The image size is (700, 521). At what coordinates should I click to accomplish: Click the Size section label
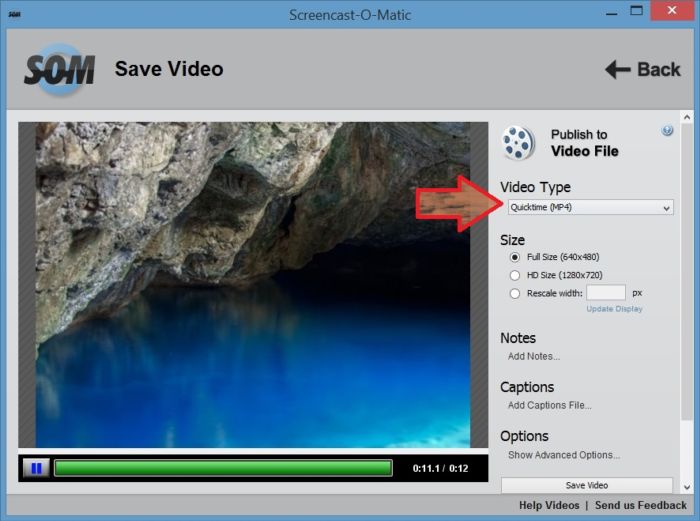512,240
